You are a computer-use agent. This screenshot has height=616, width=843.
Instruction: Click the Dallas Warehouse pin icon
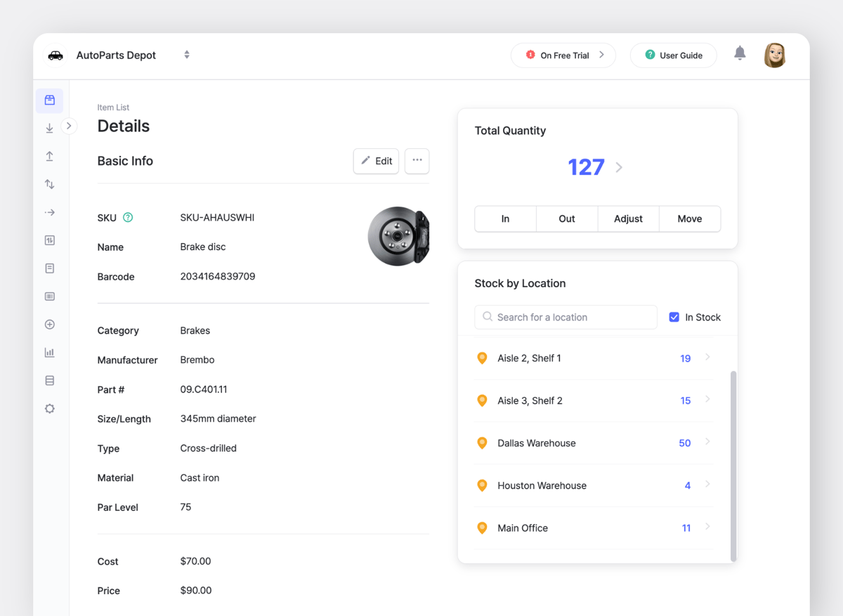click(x=482, y=443)
